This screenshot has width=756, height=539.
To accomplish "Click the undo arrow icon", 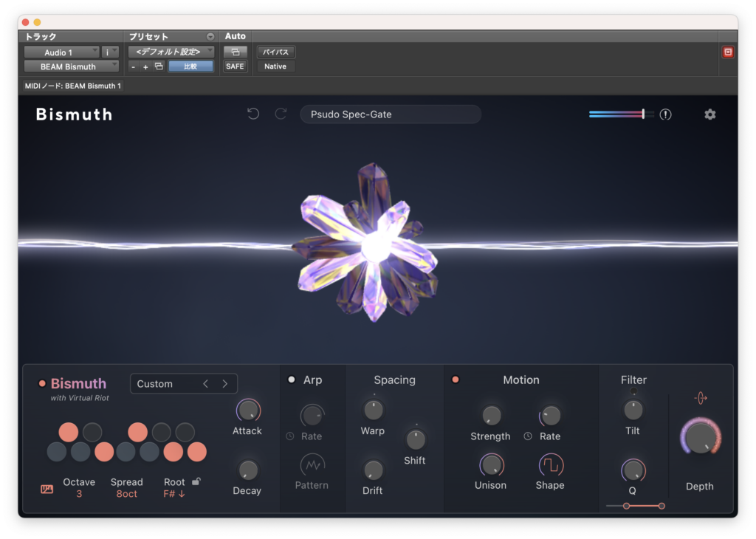I will 253,114.
